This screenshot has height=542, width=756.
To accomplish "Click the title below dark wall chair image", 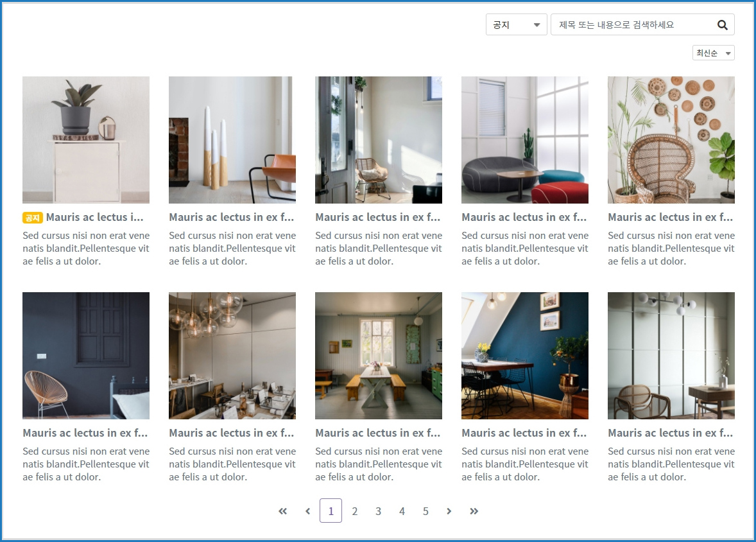I will tap(85, 433).
